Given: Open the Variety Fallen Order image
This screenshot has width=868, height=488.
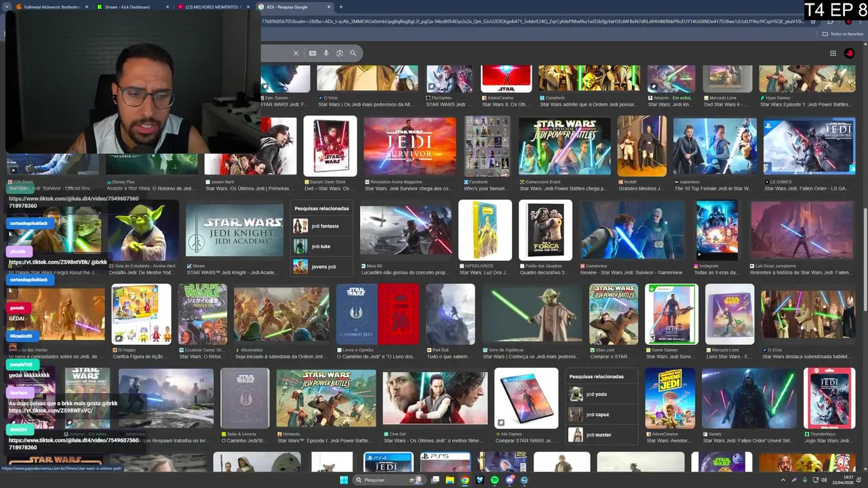Looking at the screenshot, I should 749,398.
